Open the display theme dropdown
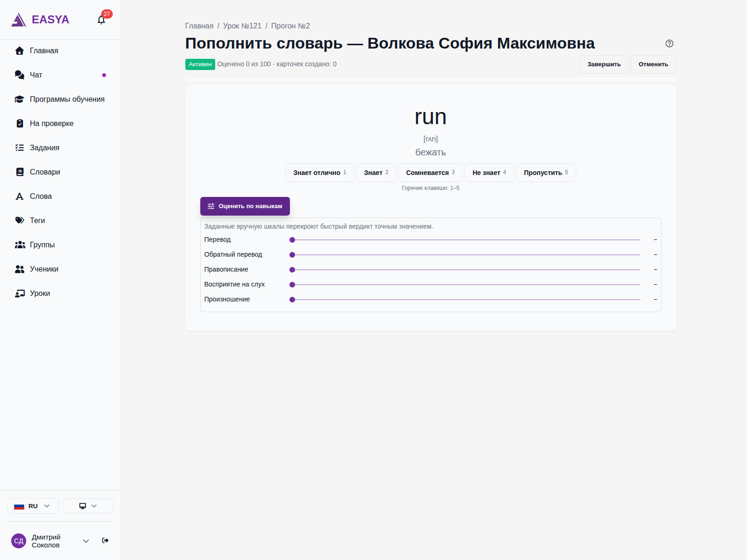 pos(88,506)
